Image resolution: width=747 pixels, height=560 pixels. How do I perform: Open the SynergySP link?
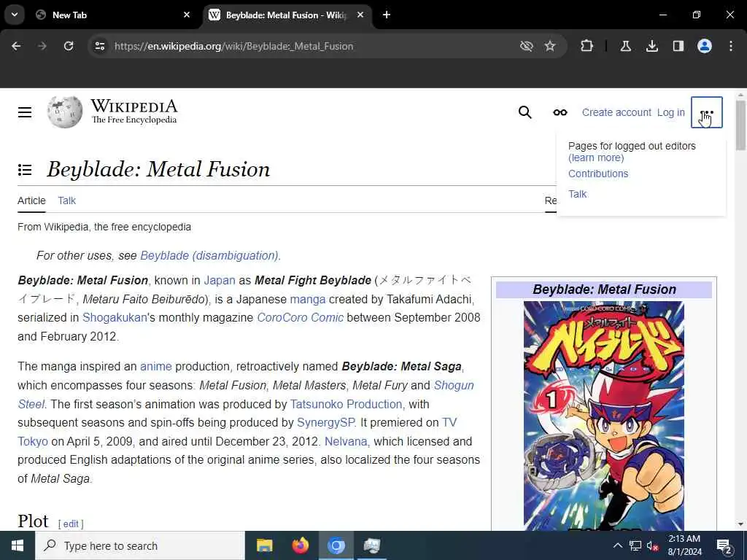[326, 423]
